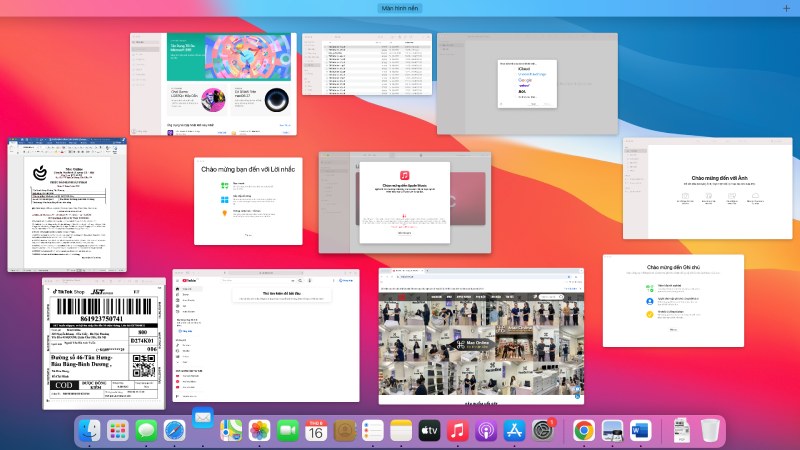This screenshot has height=450, width=800.
Task: Open Calendar showing date 16
Action: pos(316,431)
